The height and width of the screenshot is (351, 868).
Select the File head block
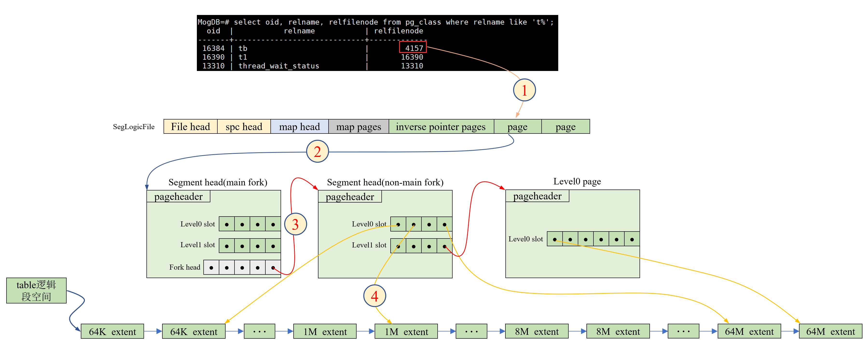(190, 127)
